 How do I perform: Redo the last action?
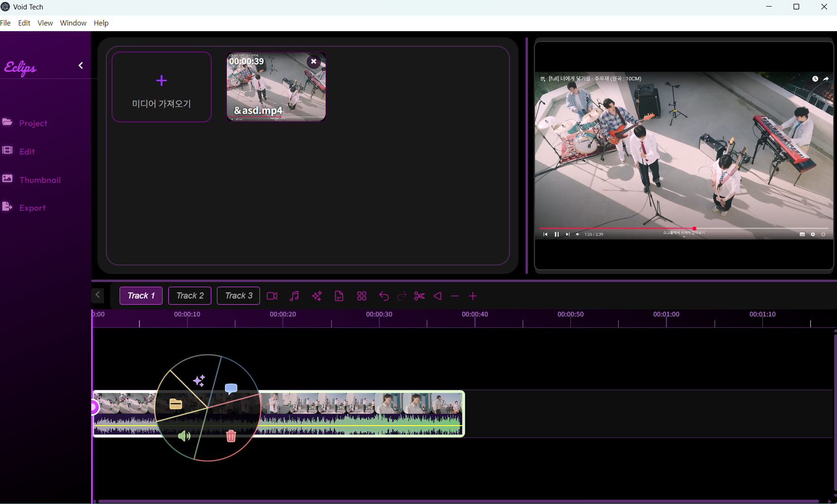[x=402, y=296]
